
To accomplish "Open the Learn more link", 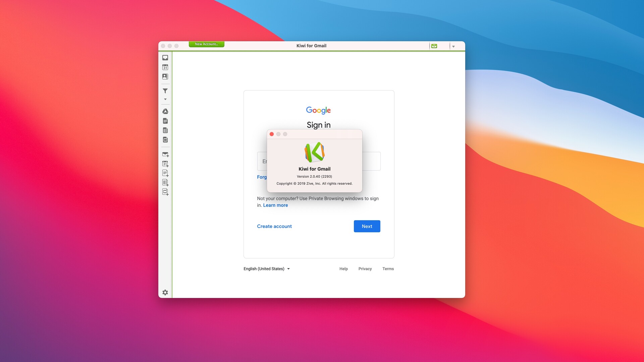I will pos(275,205).
